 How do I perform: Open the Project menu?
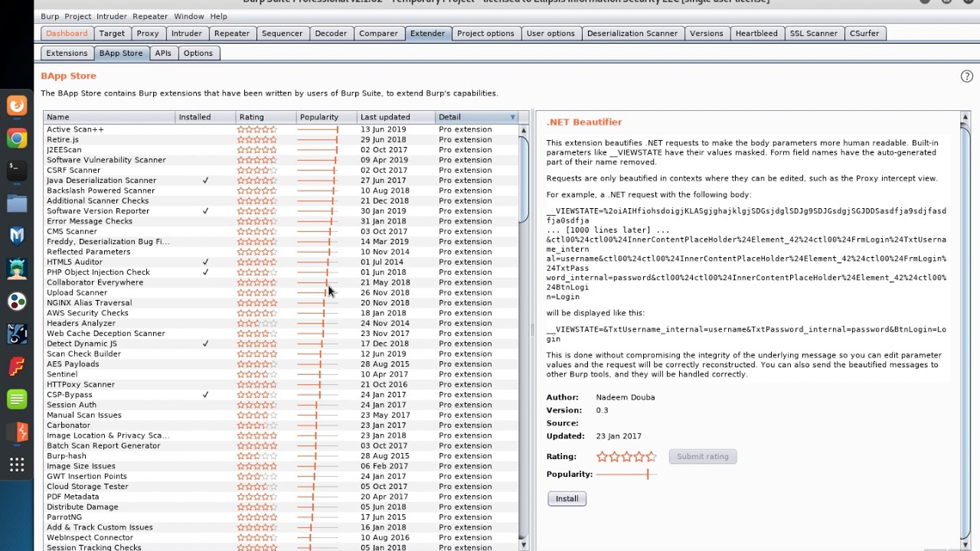pos(78,16)
